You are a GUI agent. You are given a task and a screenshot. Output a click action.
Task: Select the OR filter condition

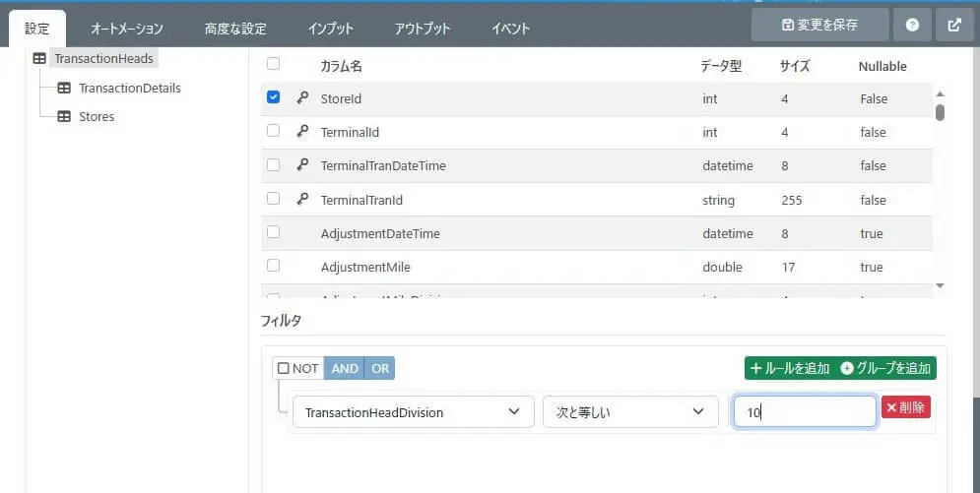click(380, 368)
